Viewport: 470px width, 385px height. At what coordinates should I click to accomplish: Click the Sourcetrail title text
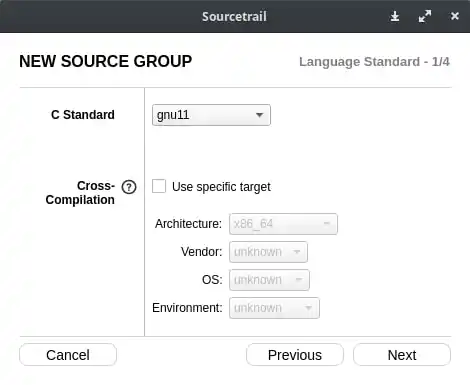tap(234, 16)
